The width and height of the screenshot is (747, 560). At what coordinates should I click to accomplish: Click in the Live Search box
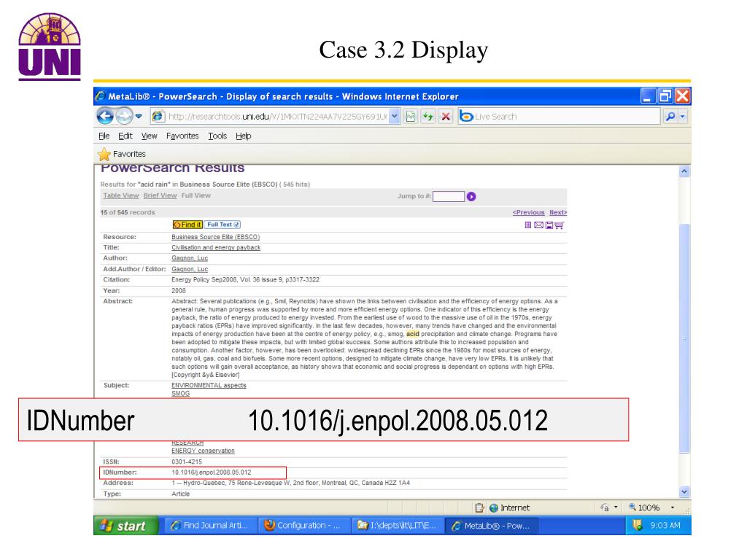pos(567,116)
